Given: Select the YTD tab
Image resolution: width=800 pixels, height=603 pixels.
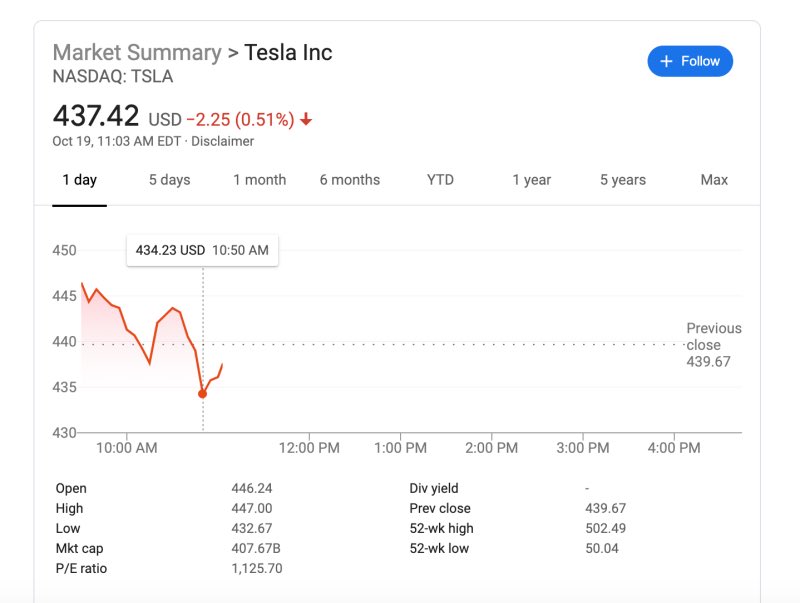Looking at the screenshot, I should click(440, 180).
